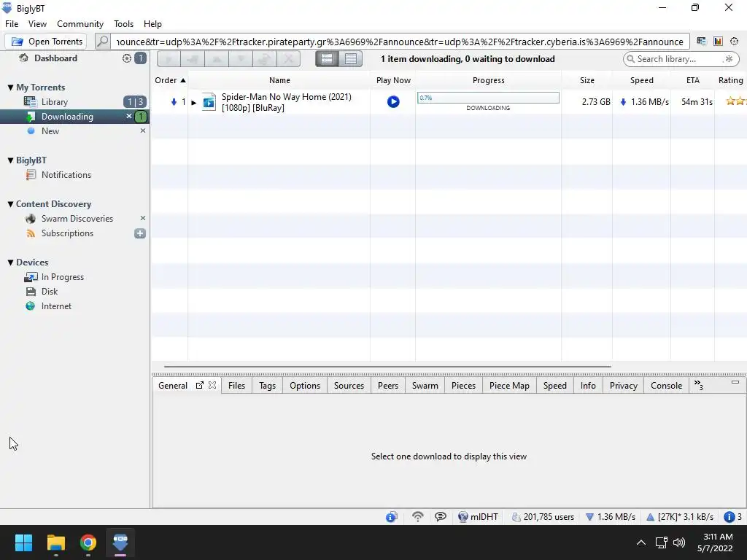The width and height of the screenshot is (747, 560).
Task: Collapse the My Torrents section
Action: click(10, 87)
